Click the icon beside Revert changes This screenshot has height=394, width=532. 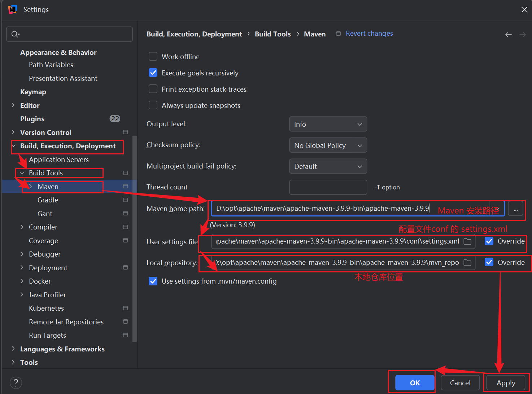[338, 34]
